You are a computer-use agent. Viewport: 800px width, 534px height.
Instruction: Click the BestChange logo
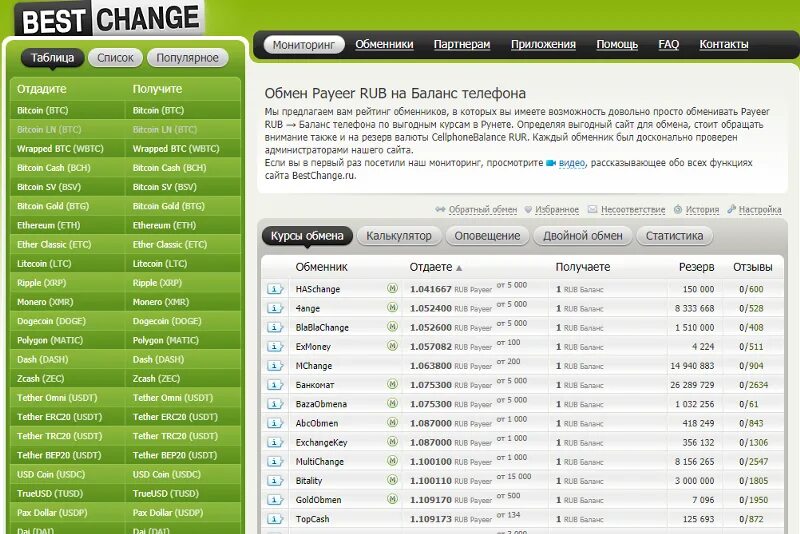[110, 18]
